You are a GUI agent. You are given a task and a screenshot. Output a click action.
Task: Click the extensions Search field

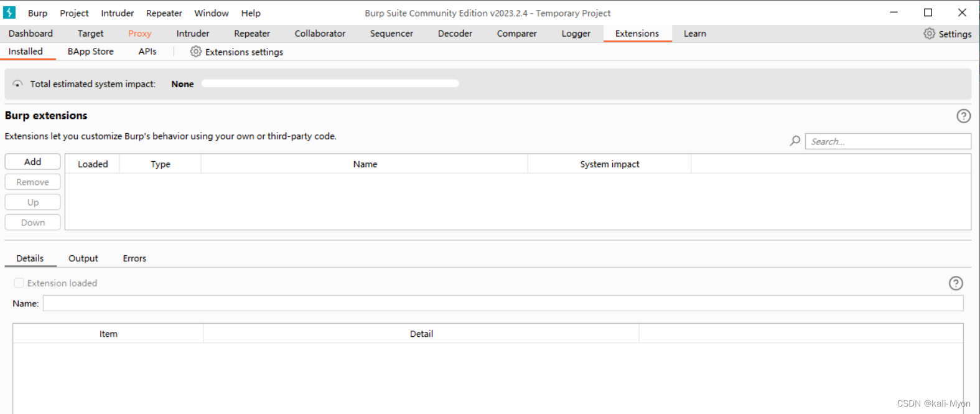[x=888, y=141]
